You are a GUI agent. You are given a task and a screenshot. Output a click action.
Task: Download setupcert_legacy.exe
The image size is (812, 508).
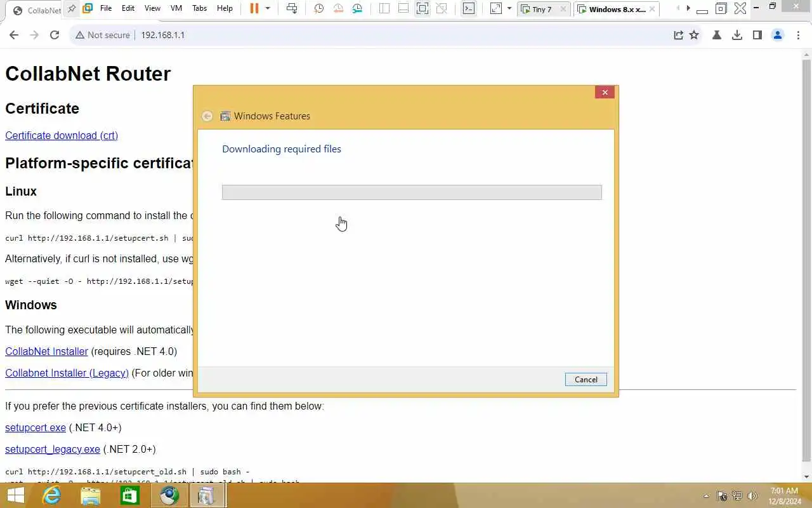click(x=53, y=449)
